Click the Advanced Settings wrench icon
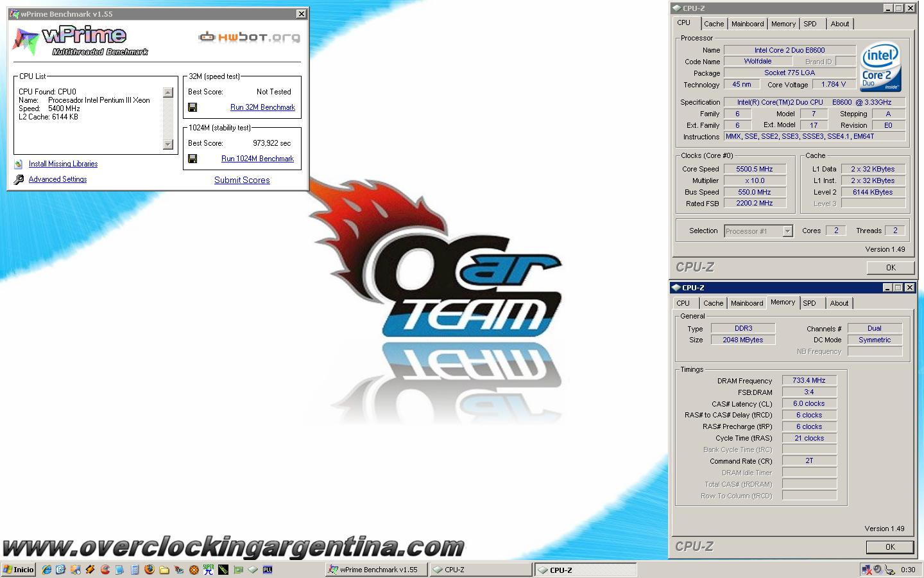 coord(19,180)
